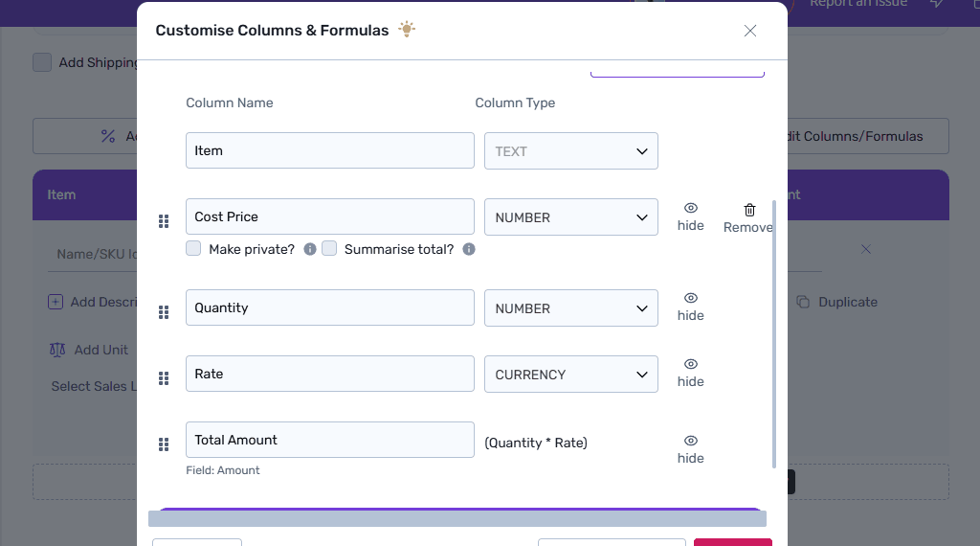Click info icon next to Summarise total

click(469, 249)
